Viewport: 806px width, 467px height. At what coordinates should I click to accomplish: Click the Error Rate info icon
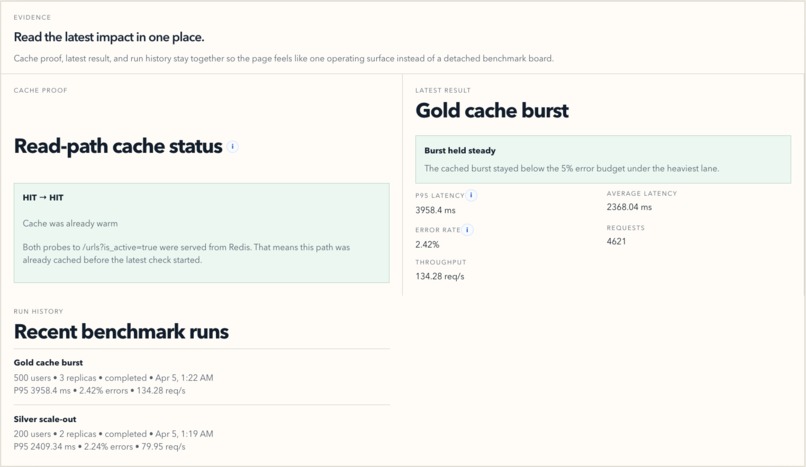pos(467,230)
